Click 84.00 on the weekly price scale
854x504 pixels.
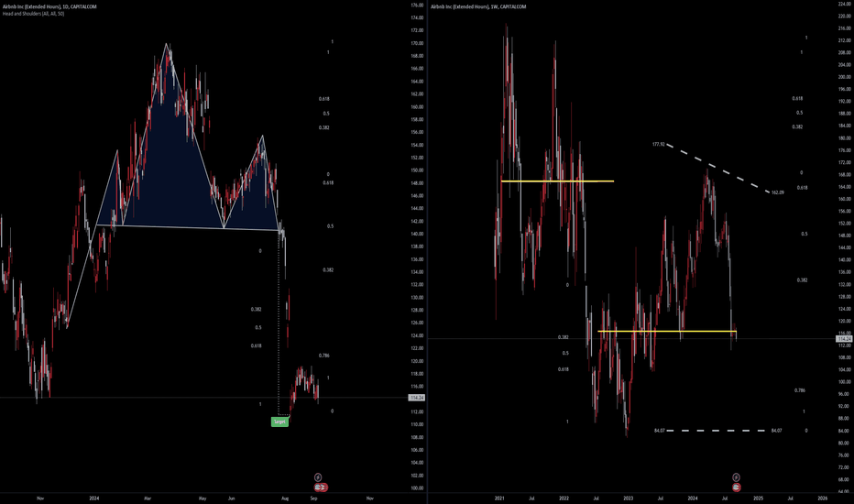point(844,431)
